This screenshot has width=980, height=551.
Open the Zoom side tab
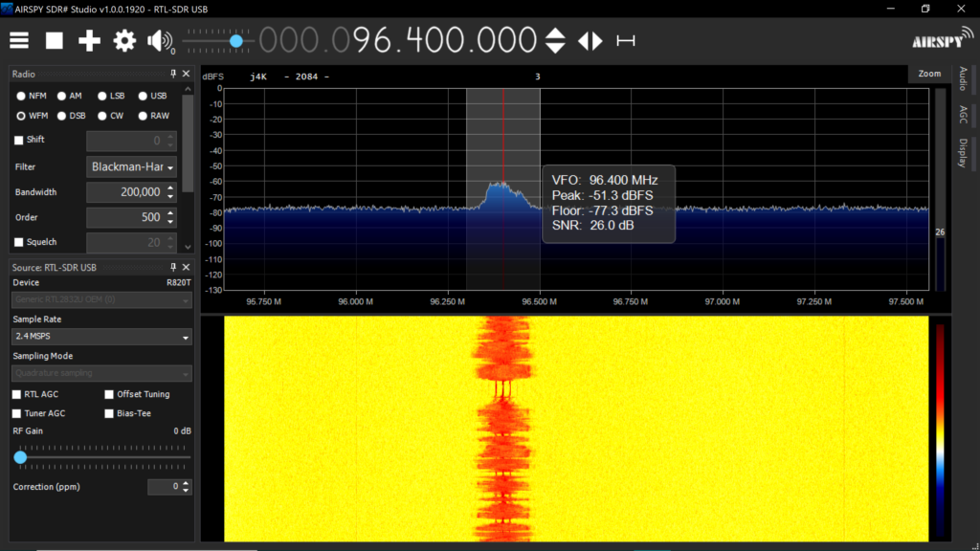(x=929, y=74)
